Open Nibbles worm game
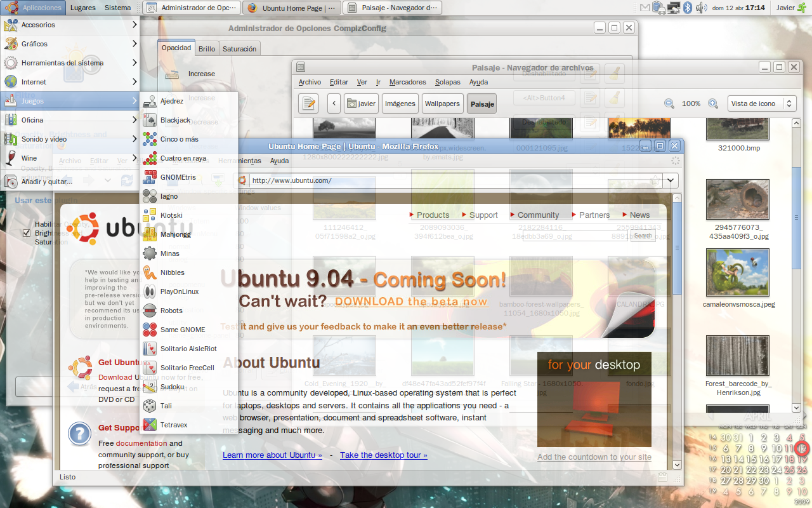This screenshot has width=812, height=508. pyautogui.click(x=188, y=272)
